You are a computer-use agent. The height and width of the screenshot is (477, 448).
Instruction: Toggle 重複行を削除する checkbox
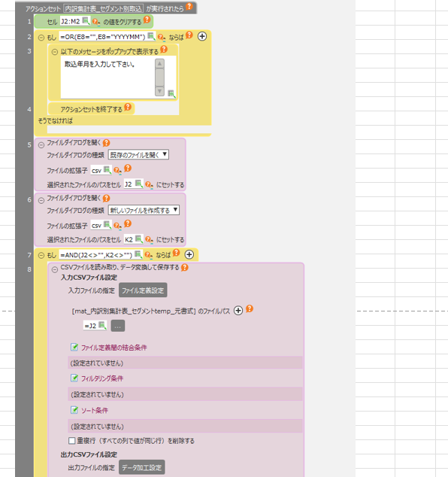72,440
